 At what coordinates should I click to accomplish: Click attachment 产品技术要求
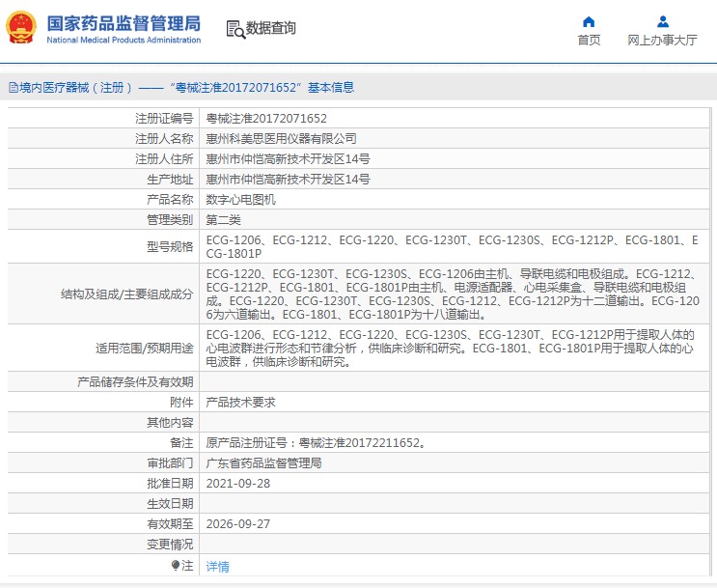pos(241,403)
